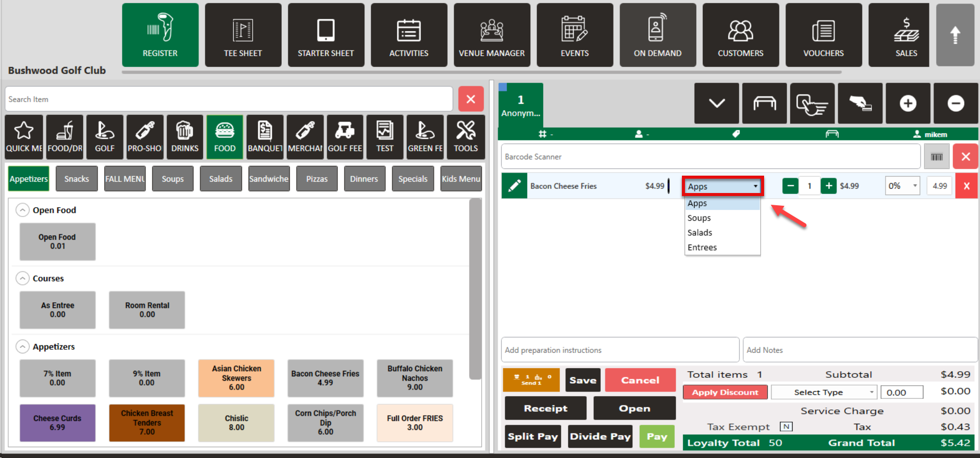Choose Apps option in course list
This screenshot has height=458, width=980.
(722, 203)
